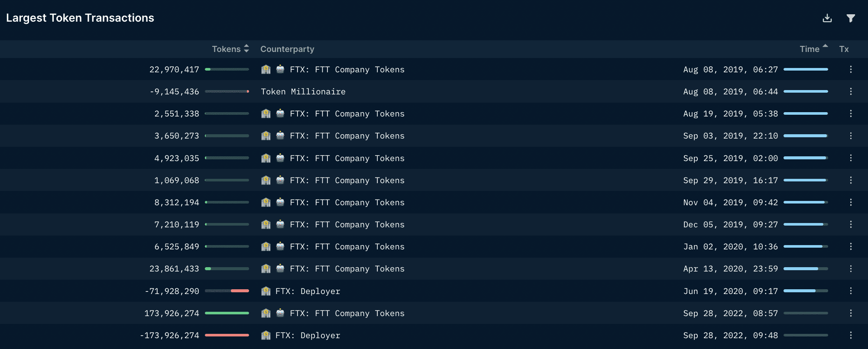
Task: Click the timestamp Jun 19, 2020, 09:17
Action: click(731, 291)
